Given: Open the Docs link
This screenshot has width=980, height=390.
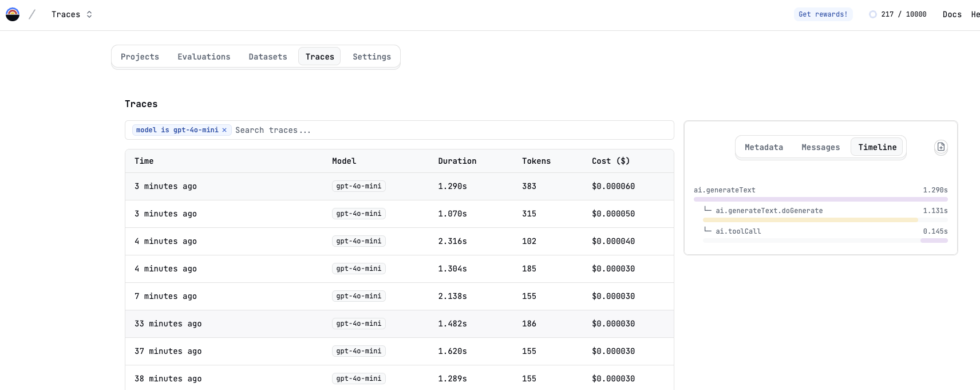Looking at the screenshot, I should click(952, 14).
